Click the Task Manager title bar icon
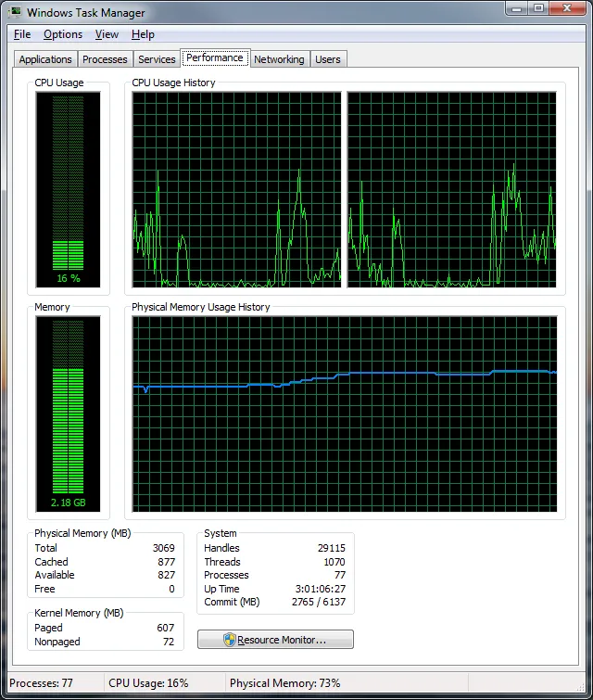Image resolution: width=593 pixels, height=700 pixels. [16, 11]
